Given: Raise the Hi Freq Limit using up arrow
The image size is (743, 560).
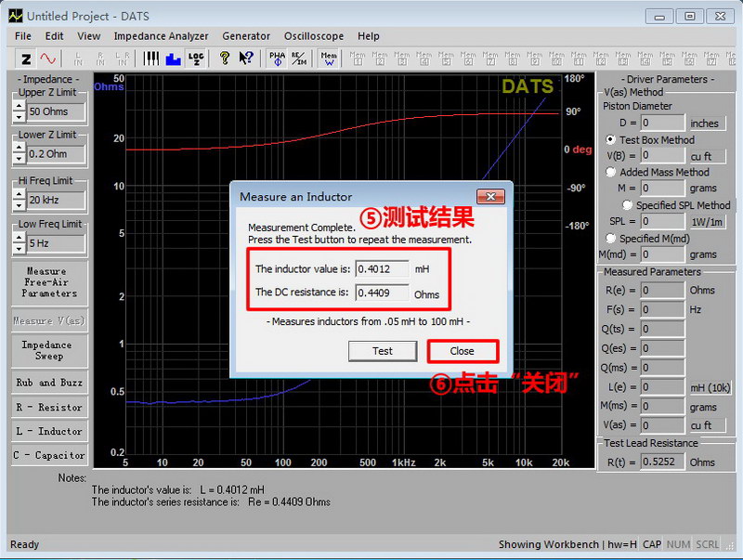Looking at the screenshot, I should point(19,195).
